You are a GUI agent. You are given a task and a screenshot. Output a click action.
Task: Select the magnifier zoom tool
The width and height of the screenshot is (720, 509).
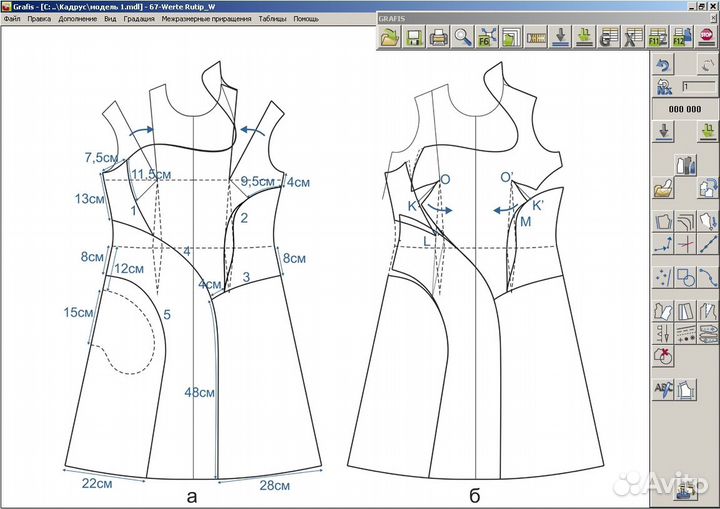click(x=462, y=39)
